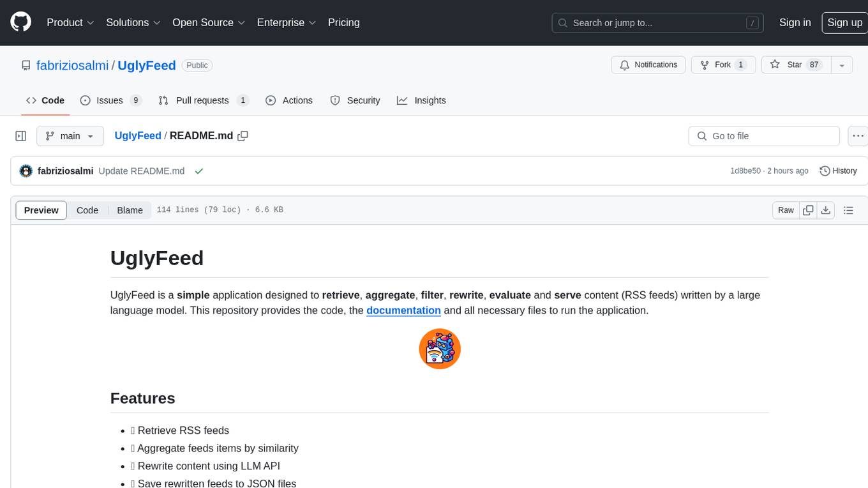Open the GitHub homepage logo

coord(20,22)
